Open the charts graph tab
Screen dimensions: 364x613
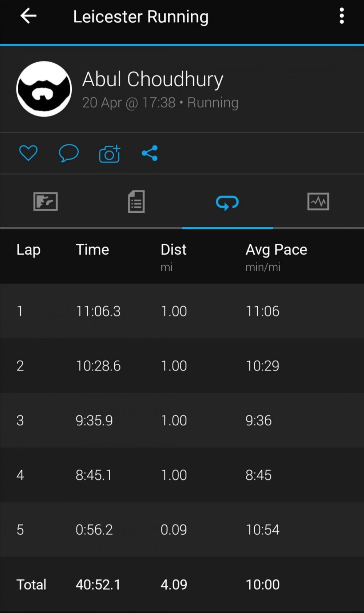tap(318, 201)
